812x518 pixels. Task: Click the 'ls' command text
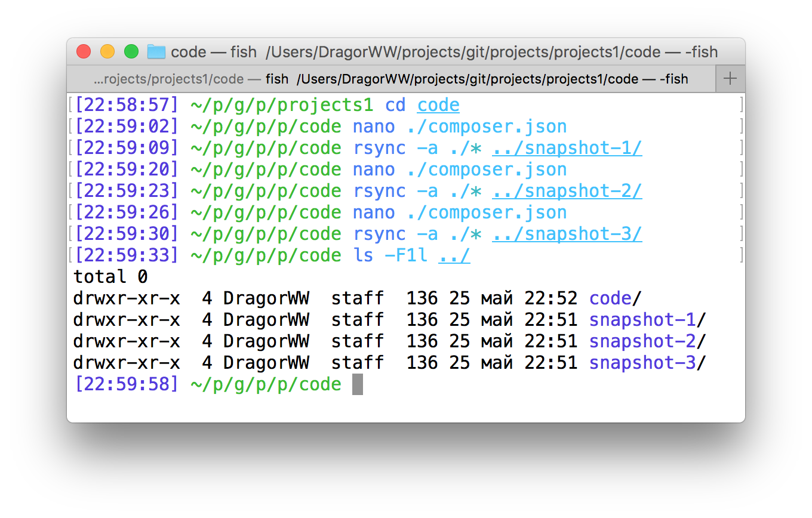point(363,255)
